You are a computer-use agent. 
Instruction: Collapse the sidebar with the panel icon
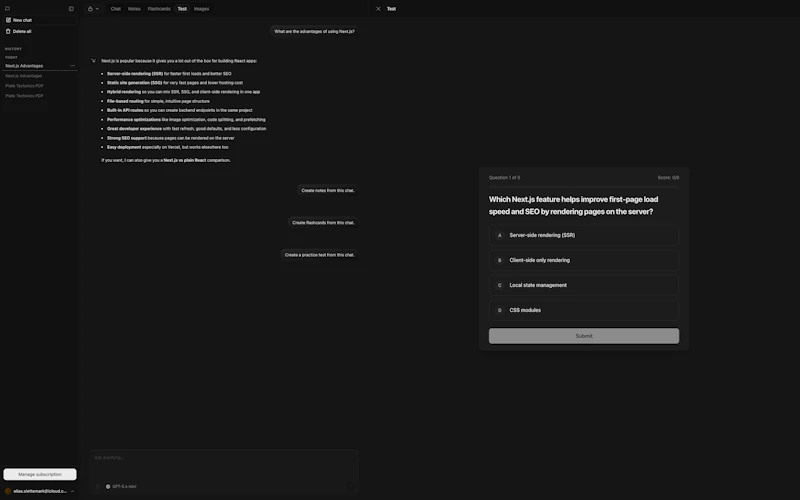[71, 9]
